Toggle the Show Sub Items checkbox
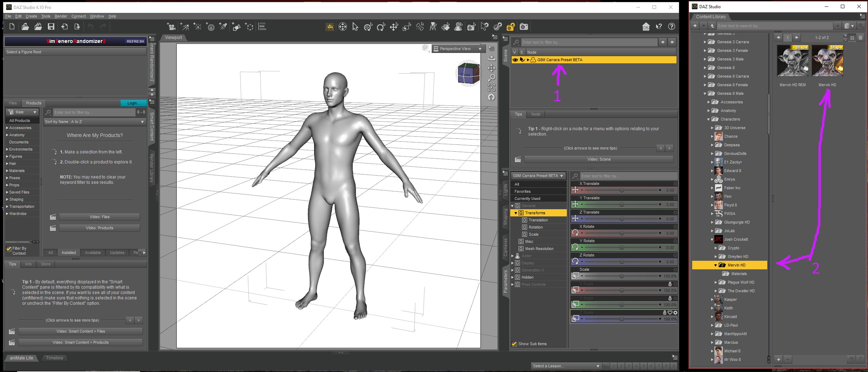Image resolution: width=868 pixels, height=372 pixels. coord(514,344)
